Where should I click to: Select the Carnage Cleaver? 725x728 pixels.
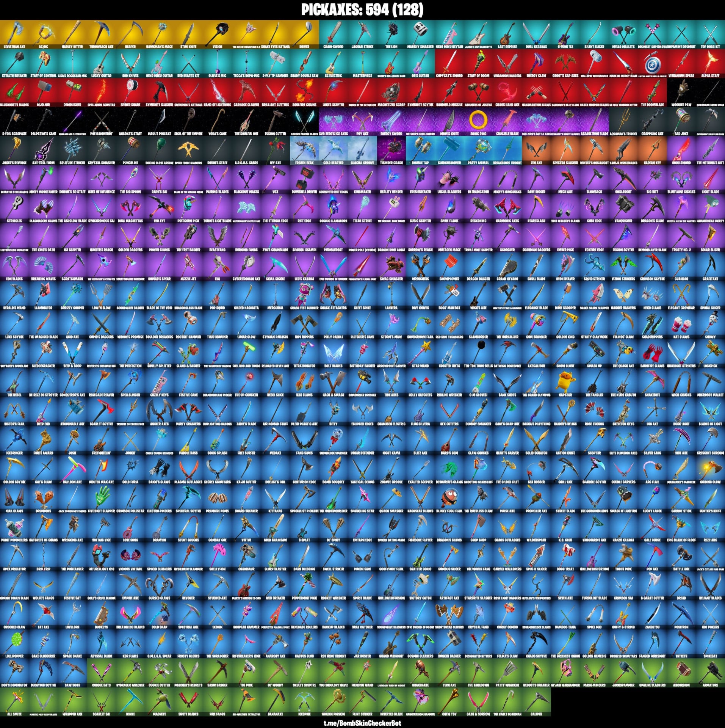coord(246,93)
